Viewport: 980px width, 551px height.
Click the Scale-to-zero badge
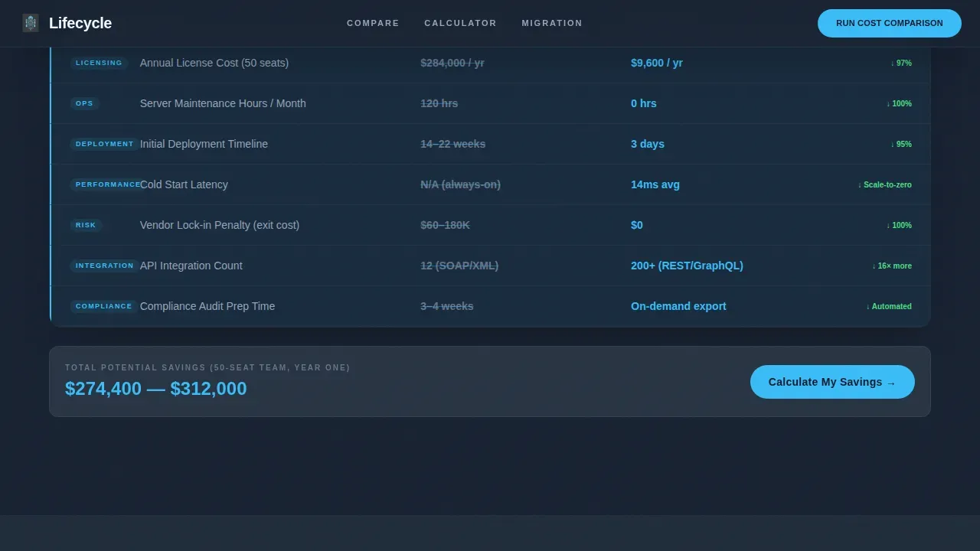coord(884,184)
